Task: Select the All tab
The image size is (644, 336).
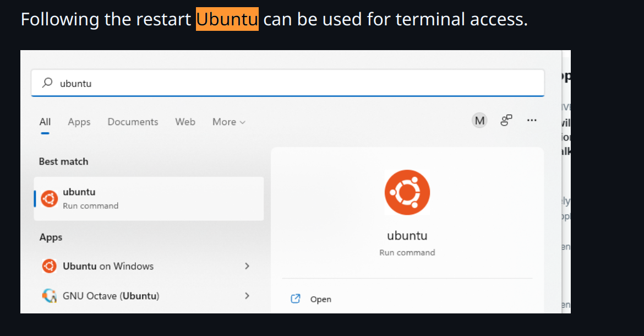Action: 45,122
